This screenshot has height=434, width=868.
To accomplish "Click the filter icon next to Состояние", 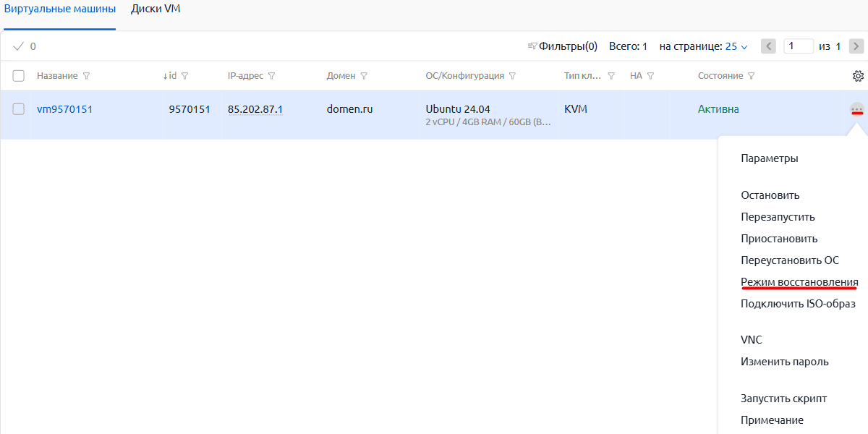I will click(751, 76).
